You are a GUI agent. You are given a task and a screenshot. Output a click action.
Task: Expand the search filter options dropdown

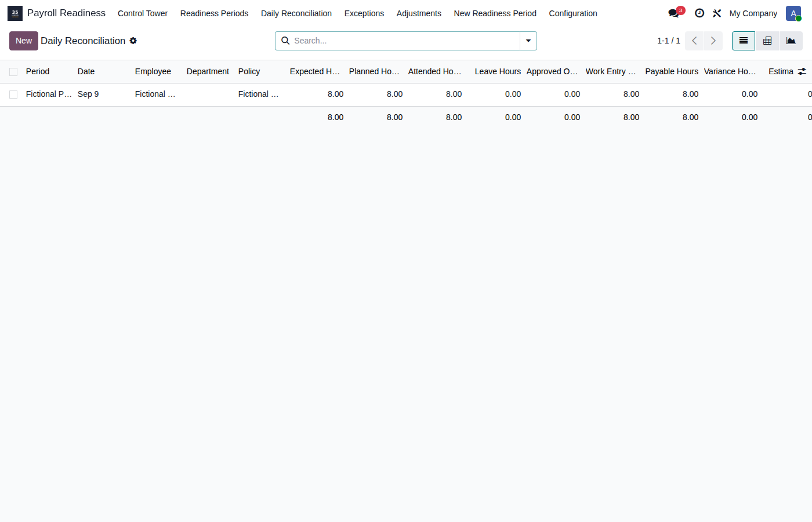pyautogui.click(x=528, y=41)
